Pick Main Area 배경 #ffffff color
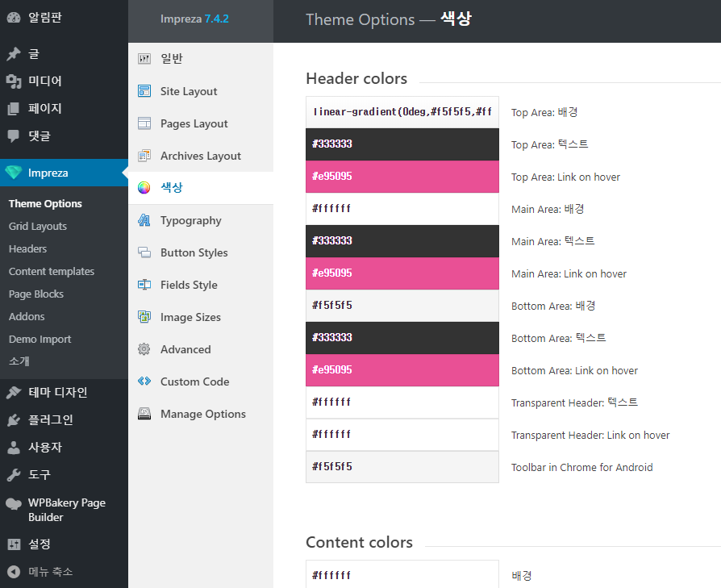The image size is (721, 588). 402,209
